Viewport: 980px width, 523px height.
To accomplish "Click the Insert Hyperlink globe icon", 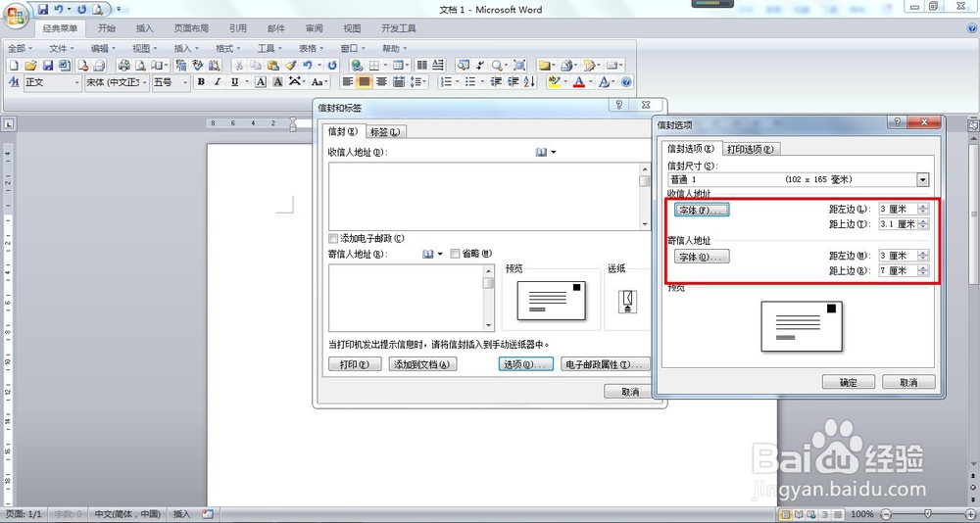I will click(357, 65).
